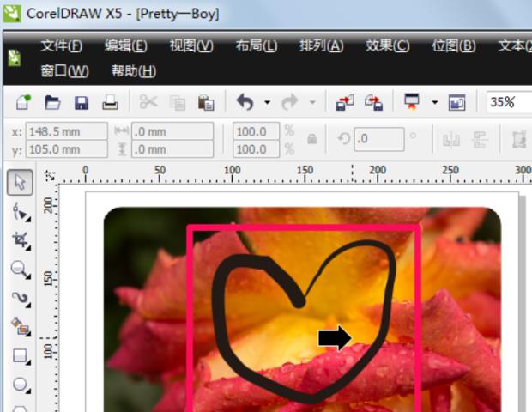
Task: Select the Smart fill tool
Action: [21, 326]
